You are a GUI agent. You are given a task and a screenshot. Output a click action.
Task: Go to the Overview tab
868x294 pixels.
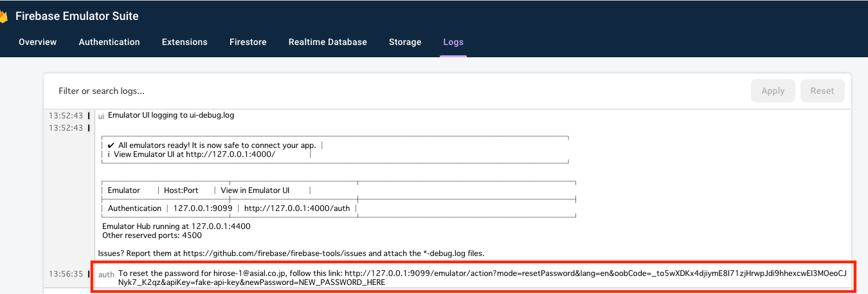pyautogui.click(x=37, y=42)
